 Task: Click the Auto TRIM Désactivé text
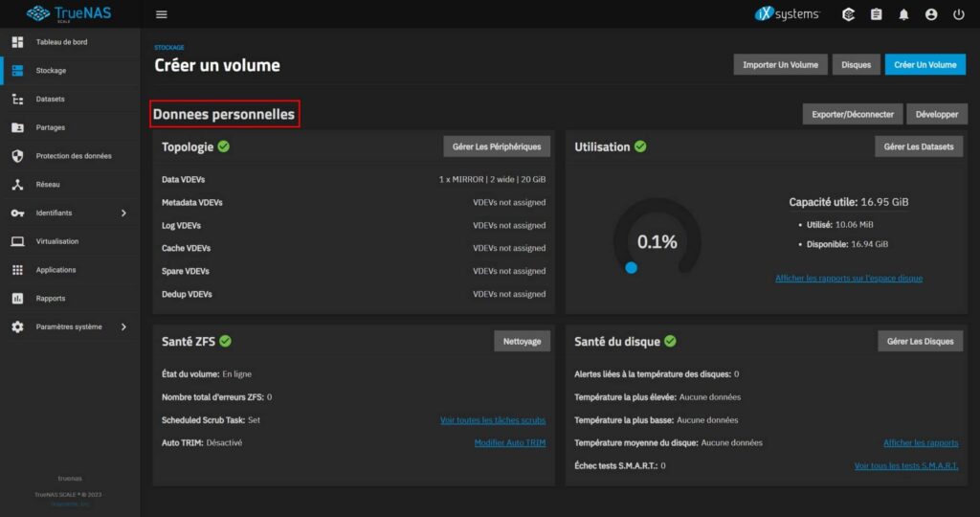tap(202, 442)
